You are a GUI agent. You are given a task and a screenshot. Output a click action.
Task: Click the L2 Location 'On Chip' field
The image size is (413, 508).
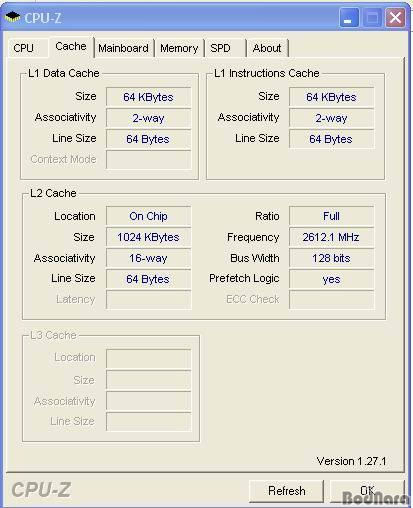148,216
